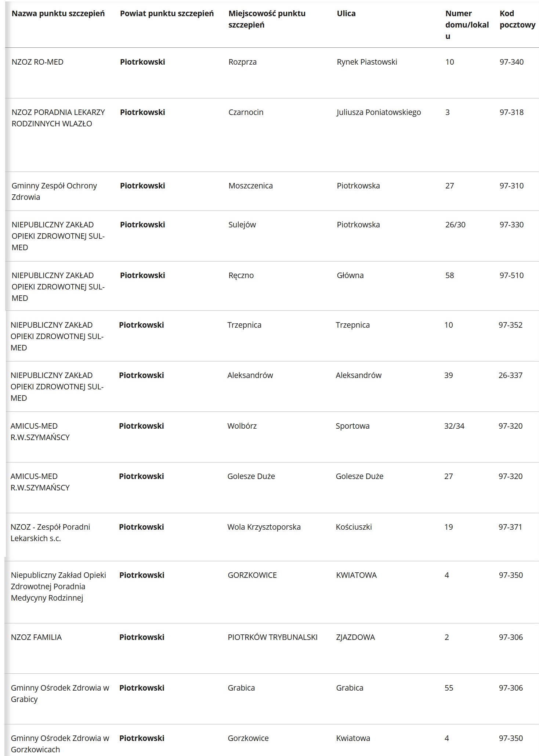Select the "Miejscowość punktu szczepień" header
This screenshot has width=539, height=756.
(267, 19)
